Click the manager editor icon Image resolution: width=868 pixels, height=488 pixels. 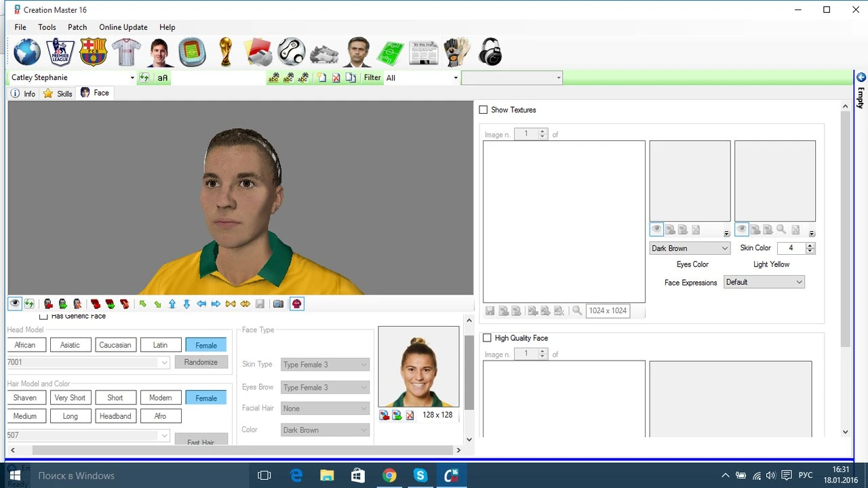(357, 52)
